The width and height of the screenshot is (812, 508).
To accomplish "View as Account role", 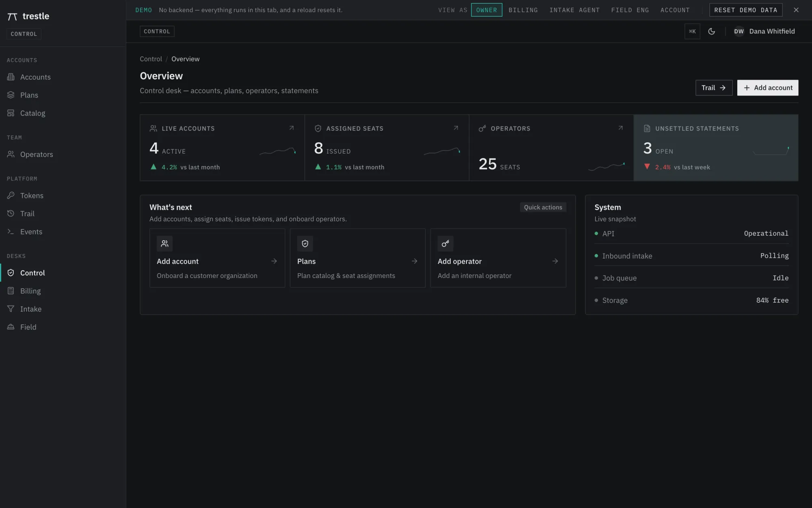I will [675, 10].
